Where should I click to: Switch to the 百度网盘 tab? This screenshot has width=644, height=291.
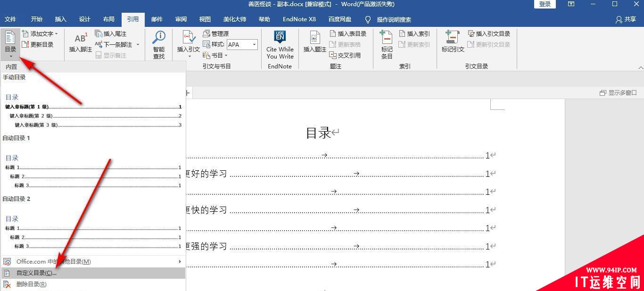[x=339, y=19]
